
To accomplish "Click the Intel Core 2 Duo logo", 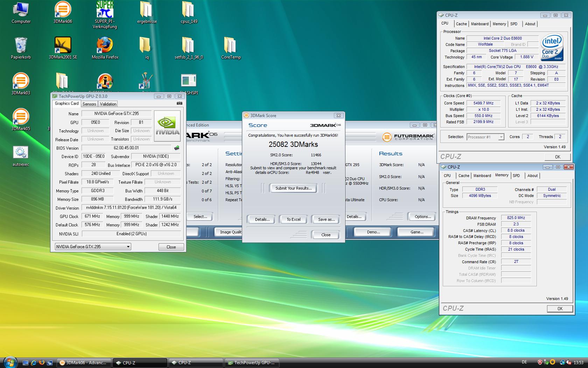I will click(x=552, y=47).
